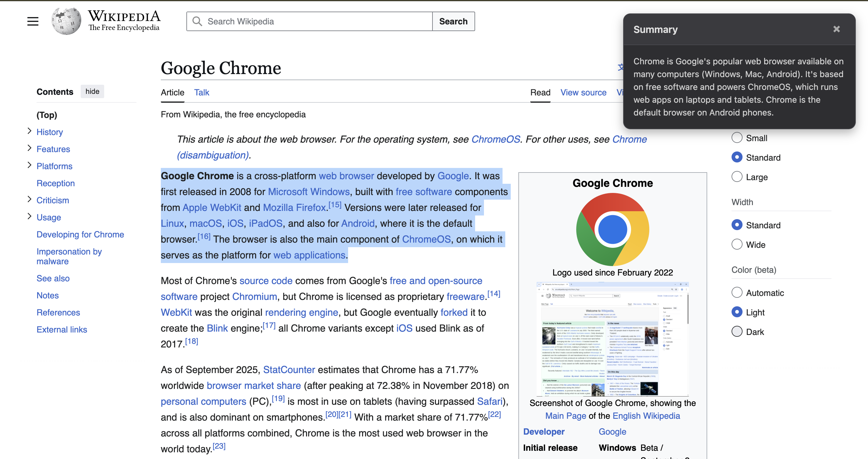
Task: Select Small text size option
Action: 737,137
